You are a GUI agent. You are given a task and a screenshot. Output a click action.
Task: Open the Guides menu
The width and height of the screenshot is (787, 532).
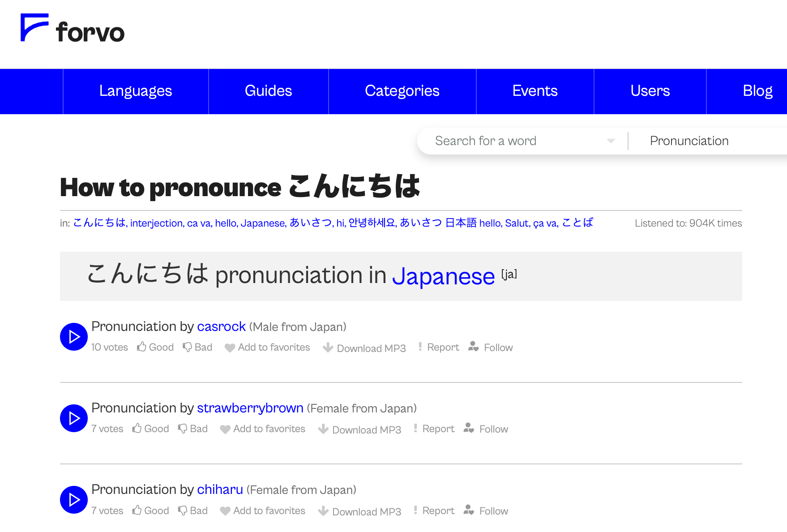point(268,91)
